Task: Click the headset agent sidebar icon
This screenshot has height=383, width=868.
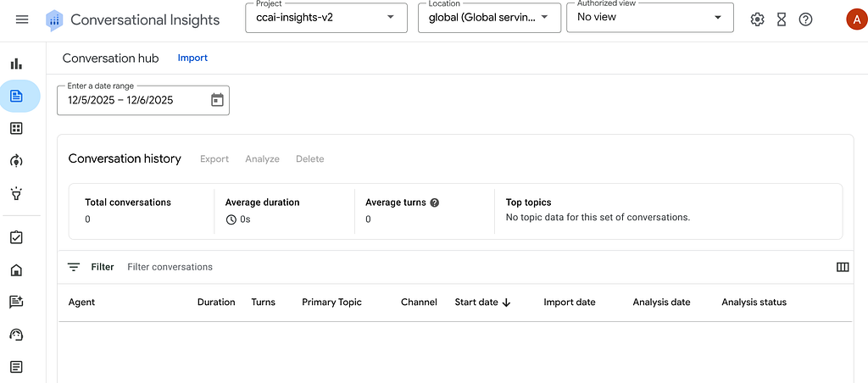Action: pos(17,335)
